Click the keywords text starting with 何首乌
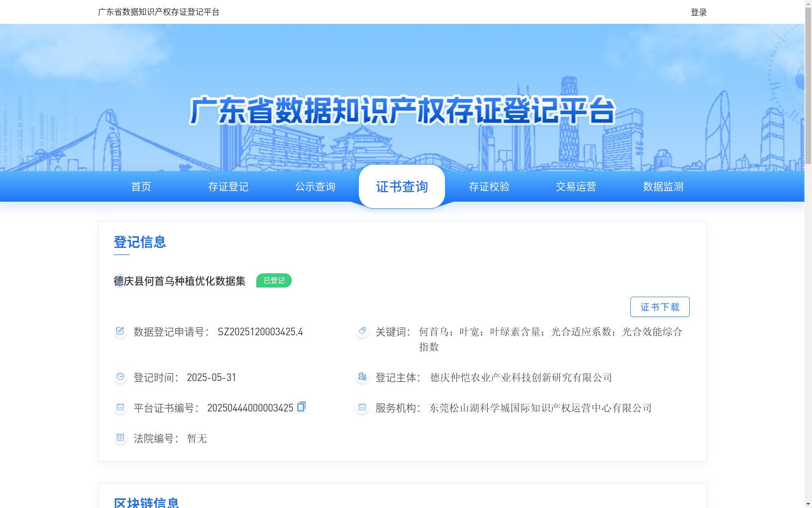This screenshot has width=812, height=508. pyautogui.click(x=551, y=339)
